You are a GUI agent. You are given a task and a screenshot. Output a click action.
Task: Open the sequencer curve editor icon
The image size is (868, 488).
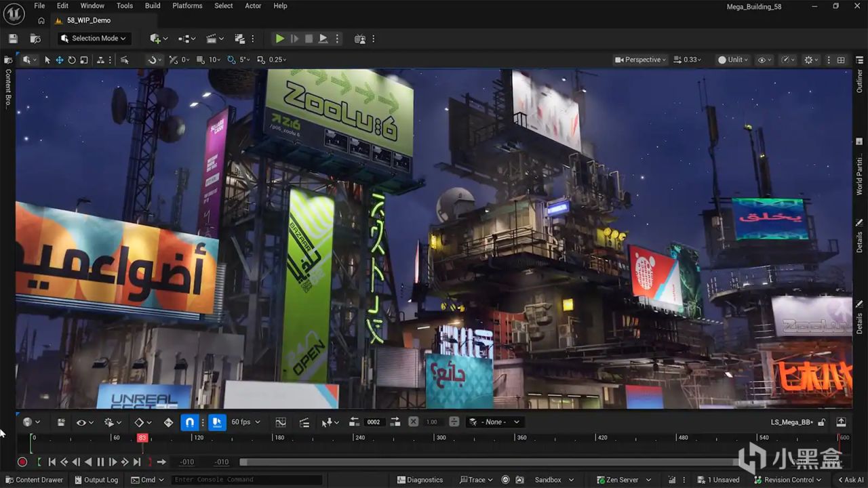point(281,422)
